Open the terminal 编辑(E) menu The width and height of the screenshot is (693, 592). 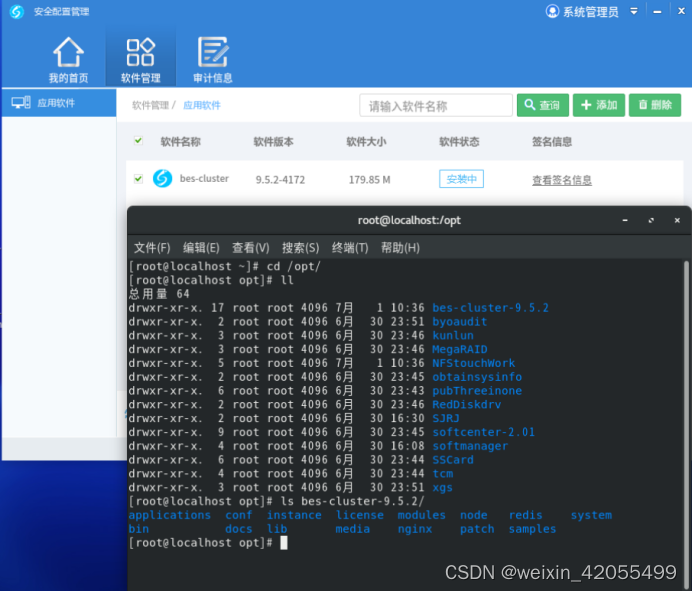(201, 248)
